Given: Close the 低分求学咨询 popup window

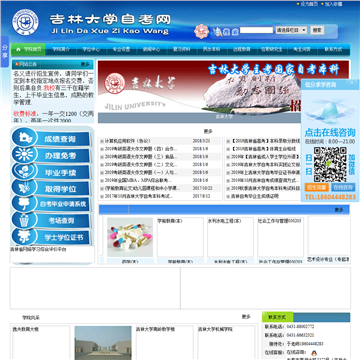Looking at the screenshot, I should coord(352,83).
